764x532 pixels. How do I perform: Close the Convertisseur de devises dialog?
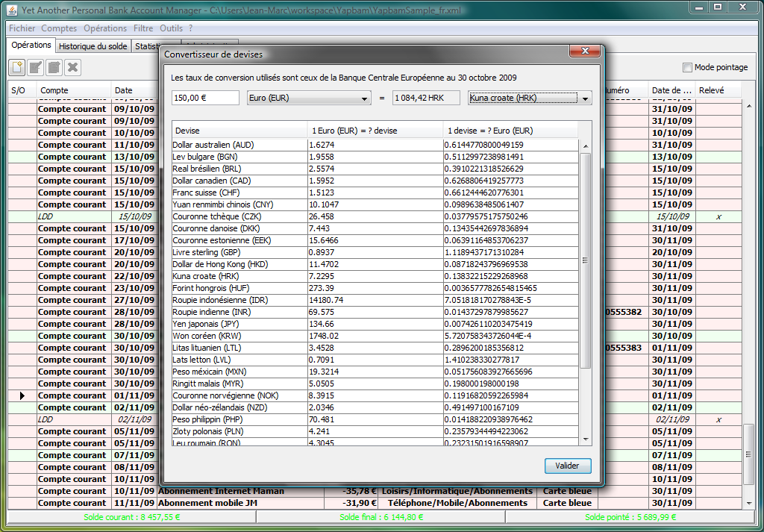[x=585, y=51]
